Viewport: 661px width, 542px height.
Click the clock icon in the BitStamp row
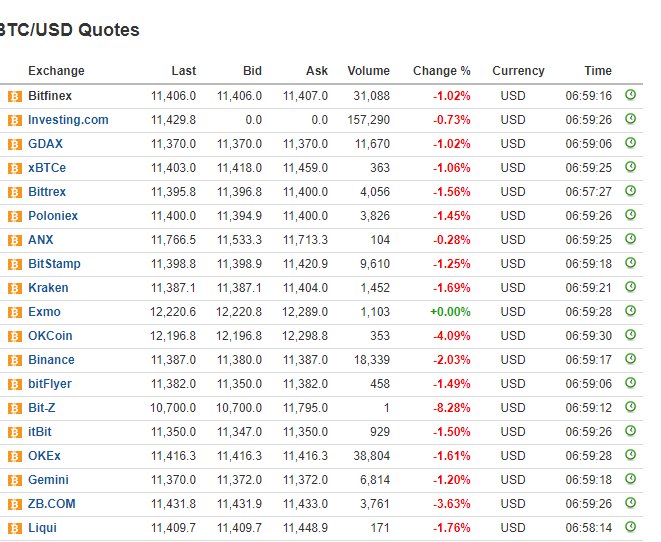pyautogui.click(x=630, y=263)
